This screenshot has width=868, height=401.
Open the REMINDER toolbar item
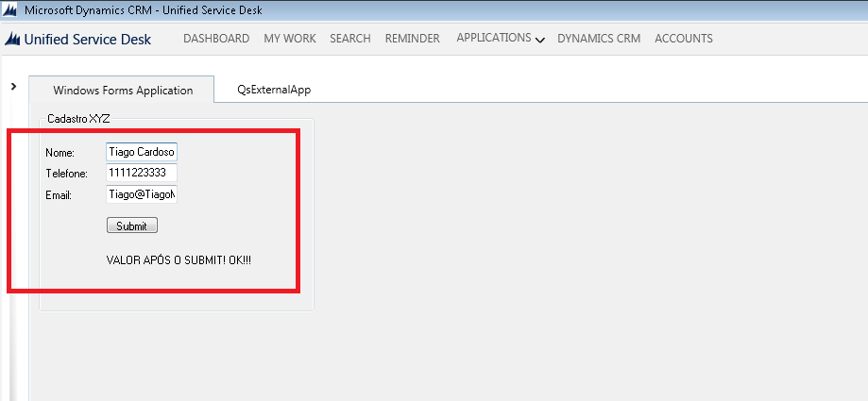[x=412, y=39]
